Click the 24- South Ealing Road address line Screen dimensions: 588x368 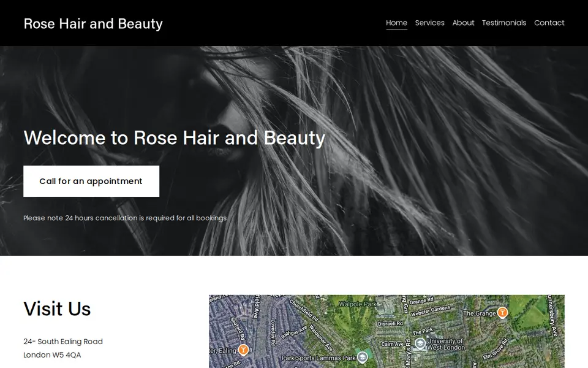point(63,342)
